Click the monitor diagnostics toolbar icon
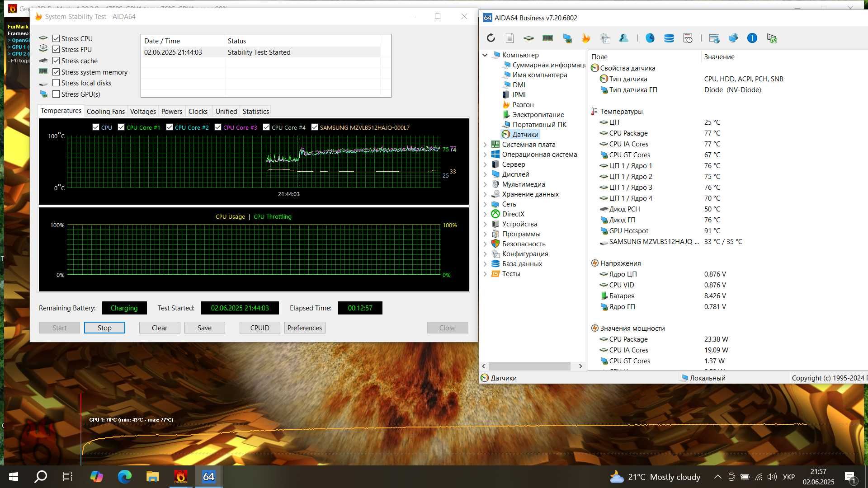The image size is (868, 488). 567,38
